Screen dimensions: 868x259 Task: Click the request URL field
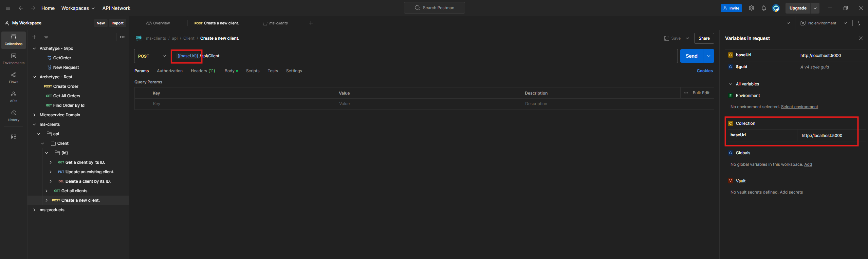(x=424, y=56)
